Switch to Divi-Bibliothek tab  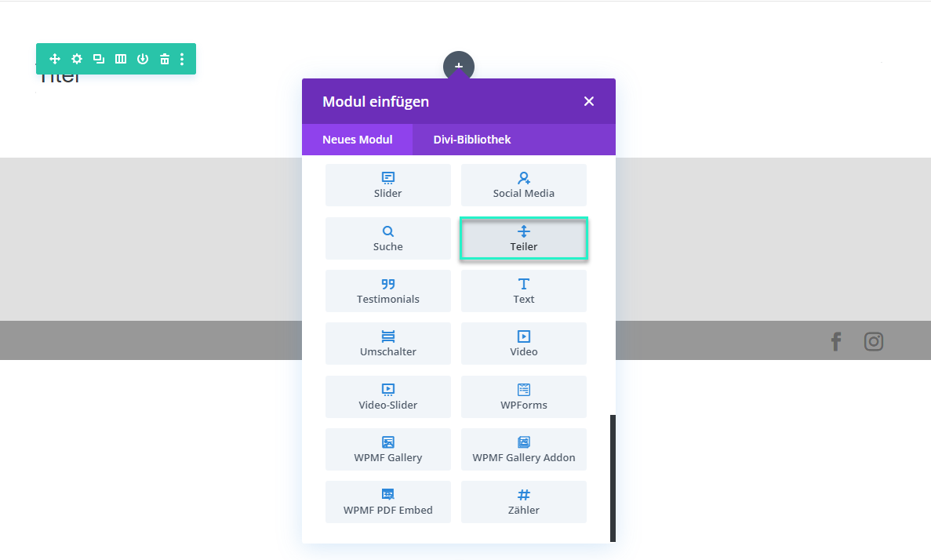[472, 140]
